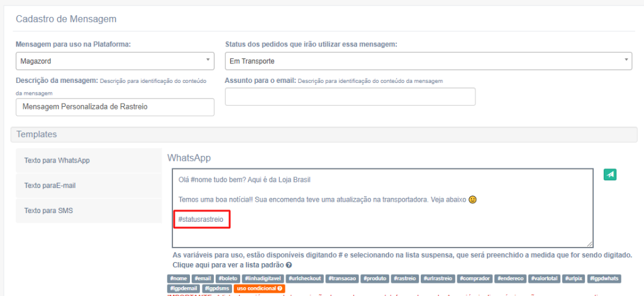The height and width of the screenshot is (296, 644).
Task: Click the help icon after 'lista padrão'
Action: tap(289, 265)
